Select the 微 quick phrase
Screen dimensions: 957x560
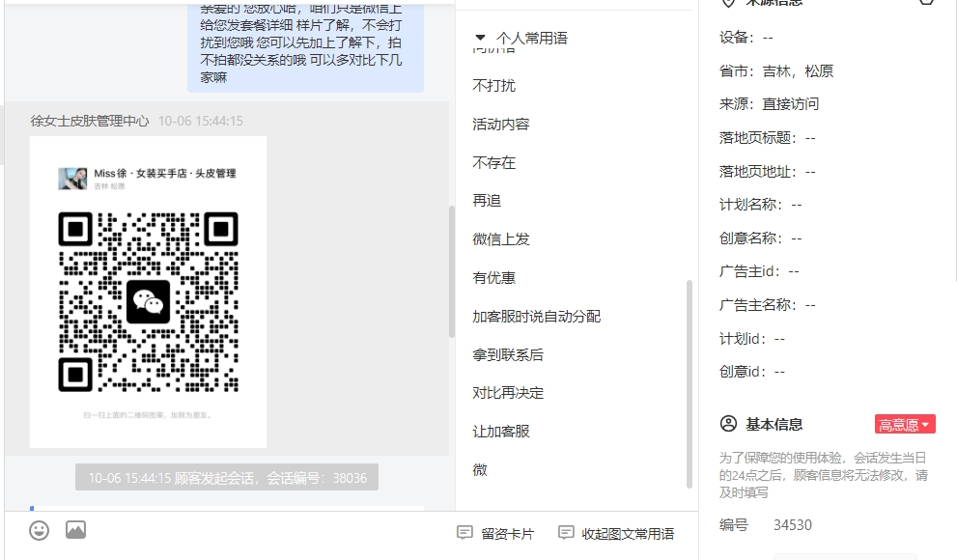tap(480, 469)
